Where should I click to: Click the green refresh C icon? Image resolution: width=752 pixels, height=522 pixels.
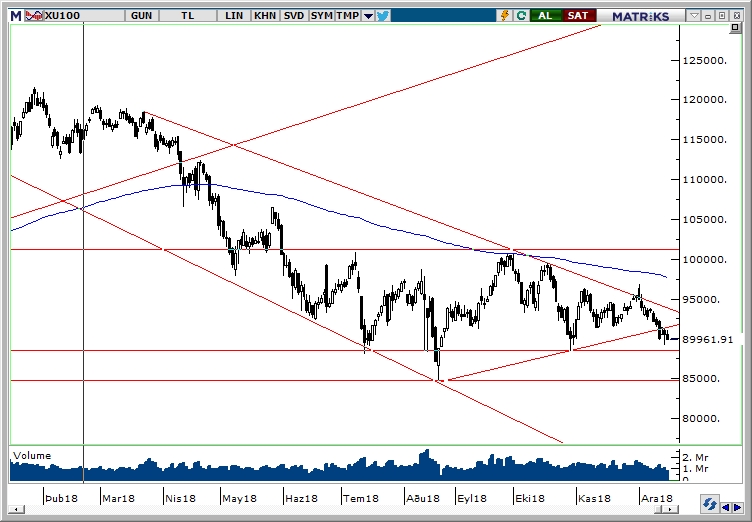(521, 16)
